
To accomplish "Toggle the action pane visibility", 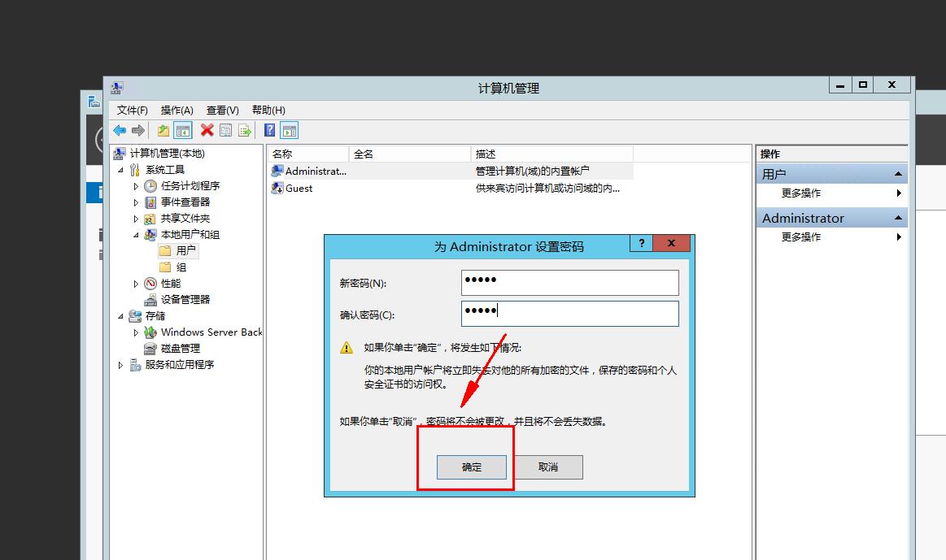I will point(287,130).
